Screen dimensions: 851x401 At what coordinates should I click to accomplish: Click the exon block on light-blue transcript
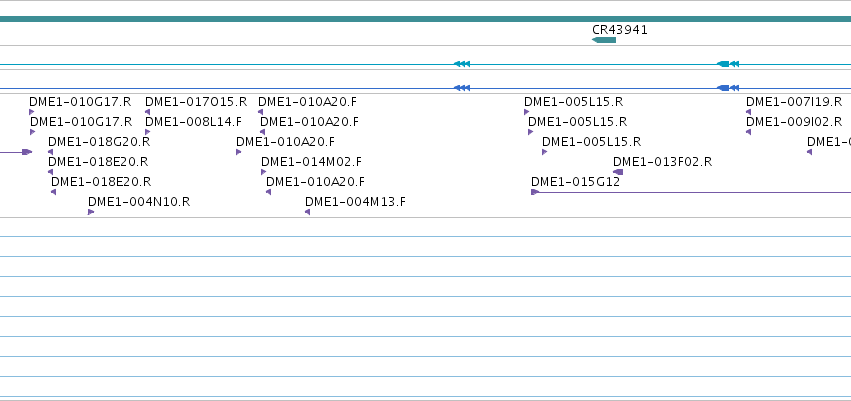(723, 64)
